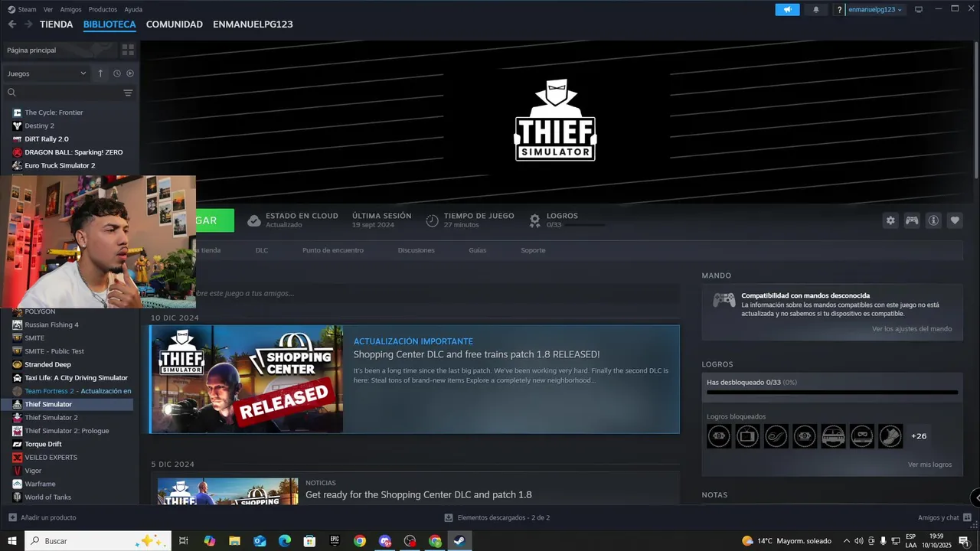This screenshot has width=980, height=551.
Task: Open the Shopping Center RELEASED news thumbnail
Action: click(x=247, y=380)
